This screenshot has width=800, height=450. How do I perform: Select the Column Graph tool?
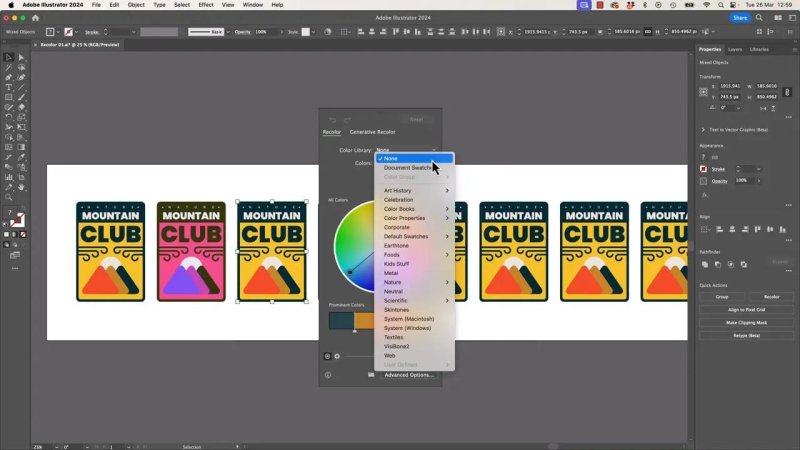tap(9, 177)
